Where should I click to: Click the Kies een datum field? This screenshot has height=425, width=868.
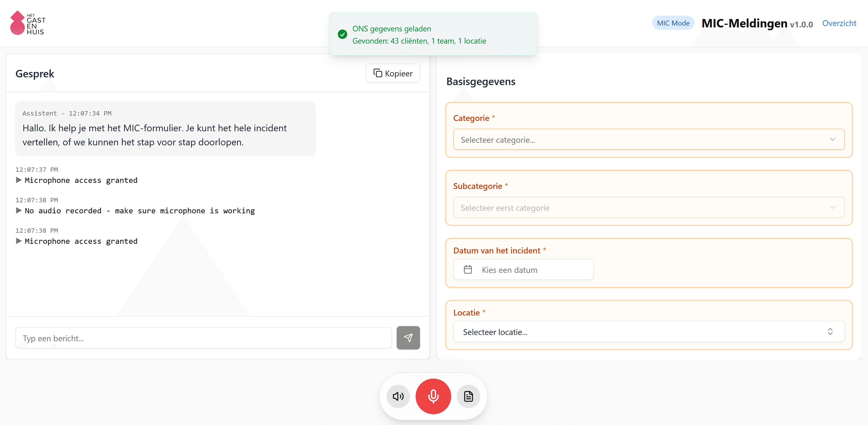coord(523,270)
